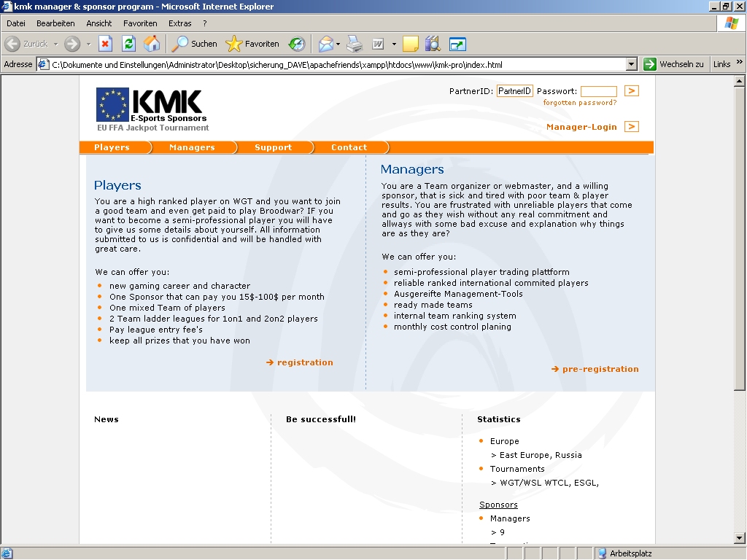Expand the edit-with dropdown arrow
Viewport: 747px width, 560px height.
pyautogui.click(x=394, y=44)
